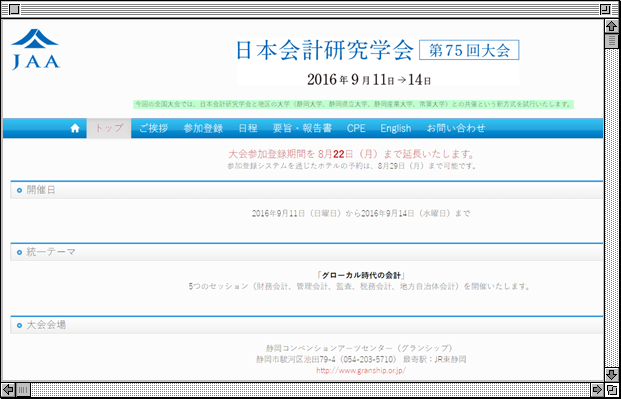Open the 参加登録 page
Screen dimensions: 621x399
click(203, 128)
